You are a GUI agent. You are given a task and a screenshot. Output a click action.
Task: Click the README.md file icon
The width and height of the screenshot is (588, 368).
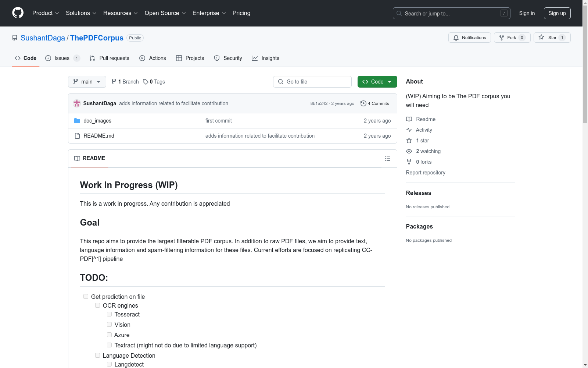[x=77, y=136]
